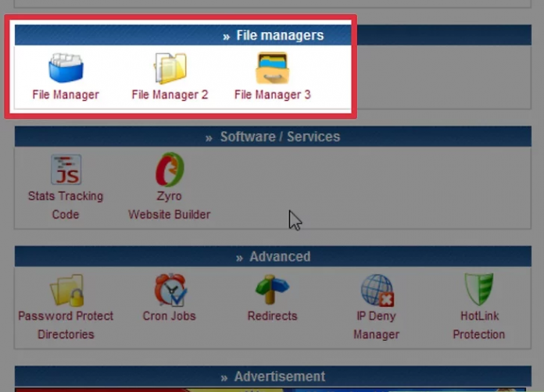This screenshot has width=544, height=392.
Task: Click the Zyro Website Builder logo icon
Action: [x=170, y=169]
